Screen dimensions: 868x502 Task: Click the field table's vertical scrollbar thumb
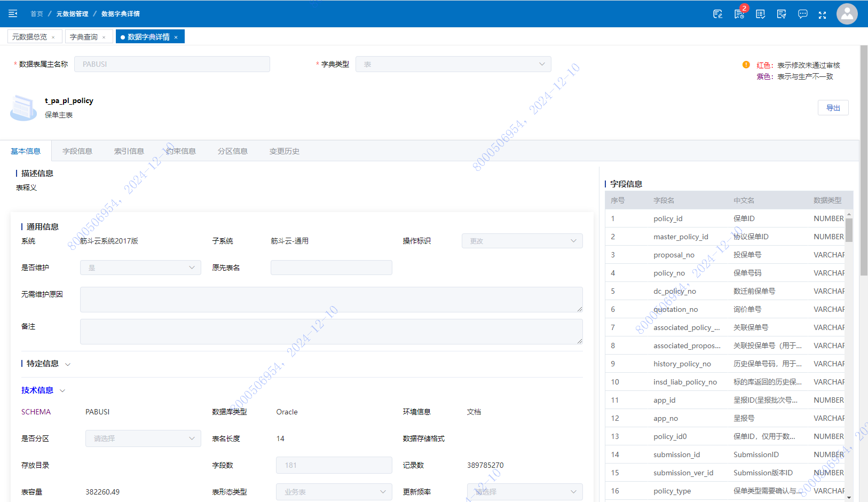click(x=849, y=230)
